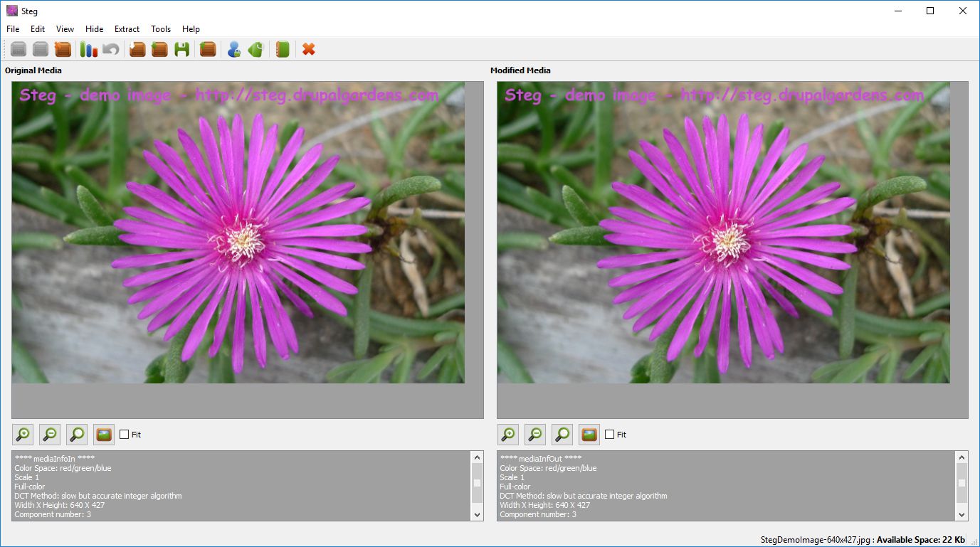
Task: Zoom out on the Modified Media image
Action: click(535, 434)
